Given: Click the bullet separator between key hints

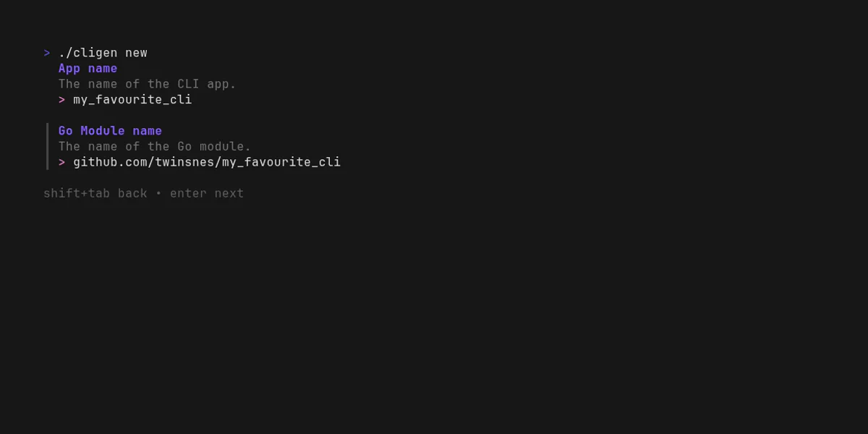Looking at the screenshot, I should click(158, 194).
